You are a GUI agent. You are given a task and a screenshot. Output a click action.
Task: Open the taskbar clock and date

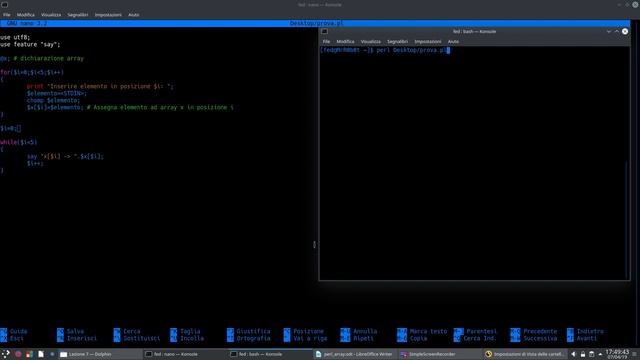[x=617, y=354]
